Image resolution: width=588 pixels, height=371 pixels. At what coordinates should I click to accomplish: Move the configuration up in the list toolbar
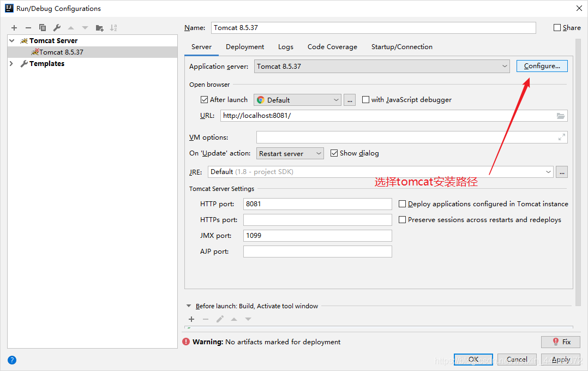pos(71,28)
